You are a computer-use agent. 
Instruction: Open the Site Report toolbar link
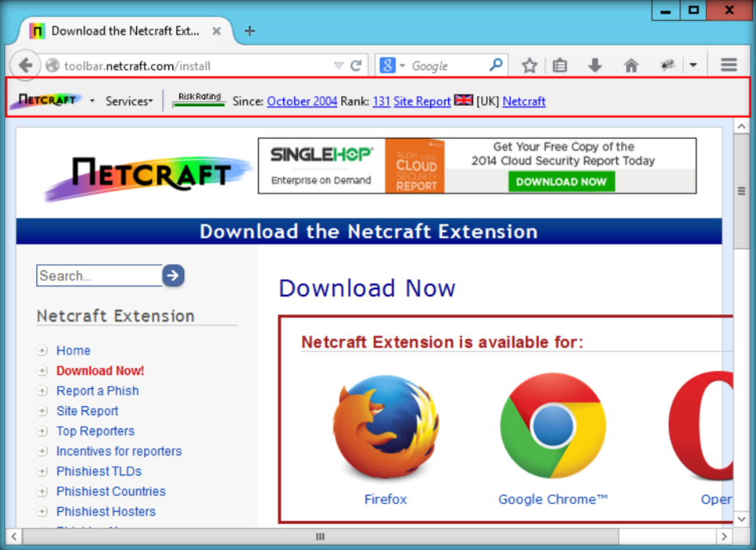click(x=422, y=101)
